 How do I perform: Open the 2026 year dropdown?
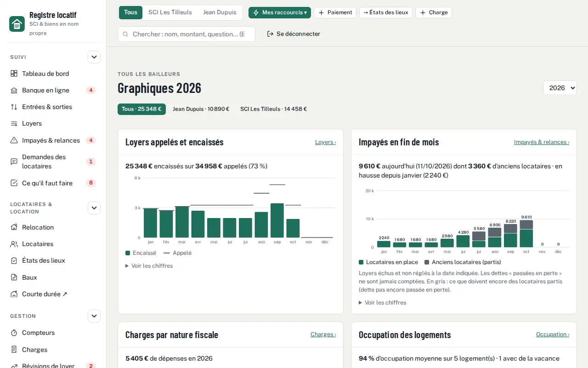click(x=560, y=88)
